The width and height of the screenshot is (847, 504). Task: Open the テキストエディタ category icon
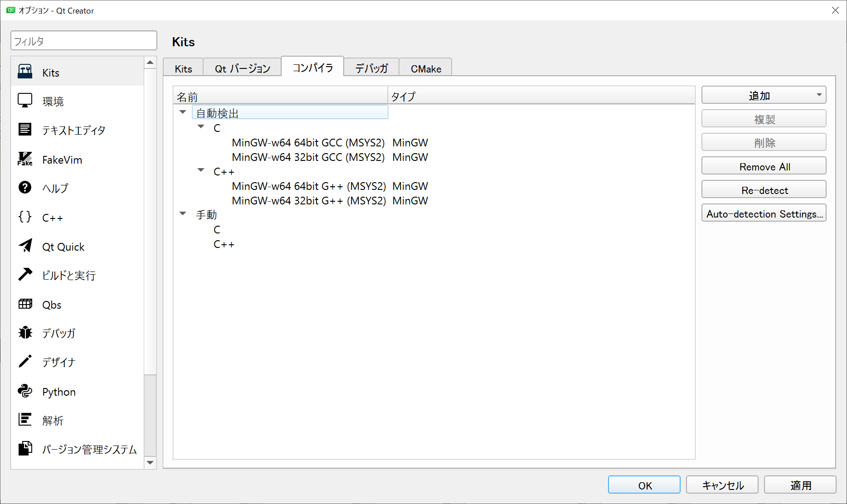pos(25,130)
